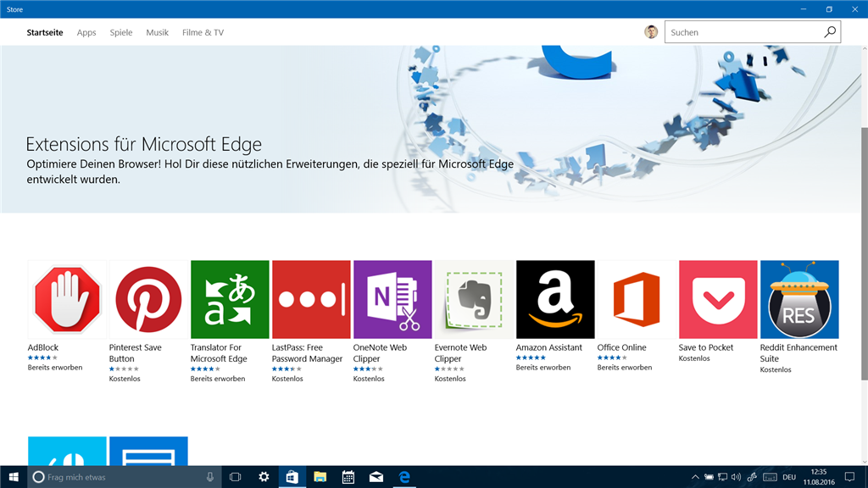Open the purple OneNote Web Clipper icon

392,299
